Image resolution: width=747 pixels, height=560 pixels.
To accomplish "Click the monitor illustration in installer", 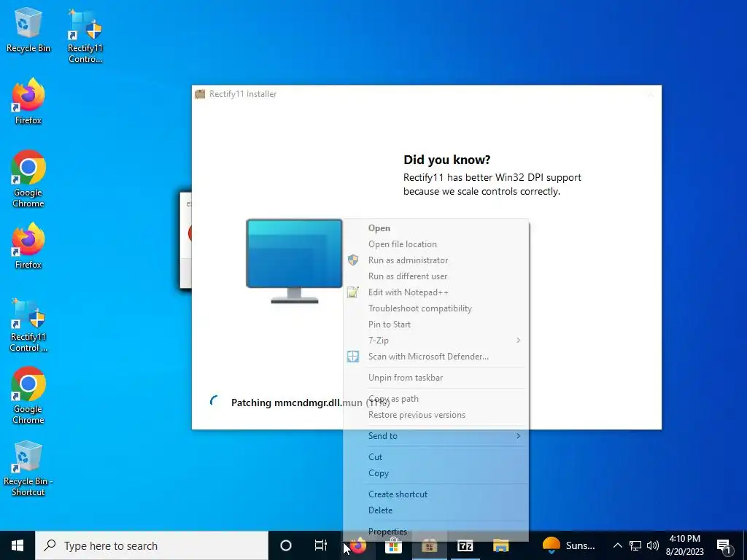I will [295, 261].
